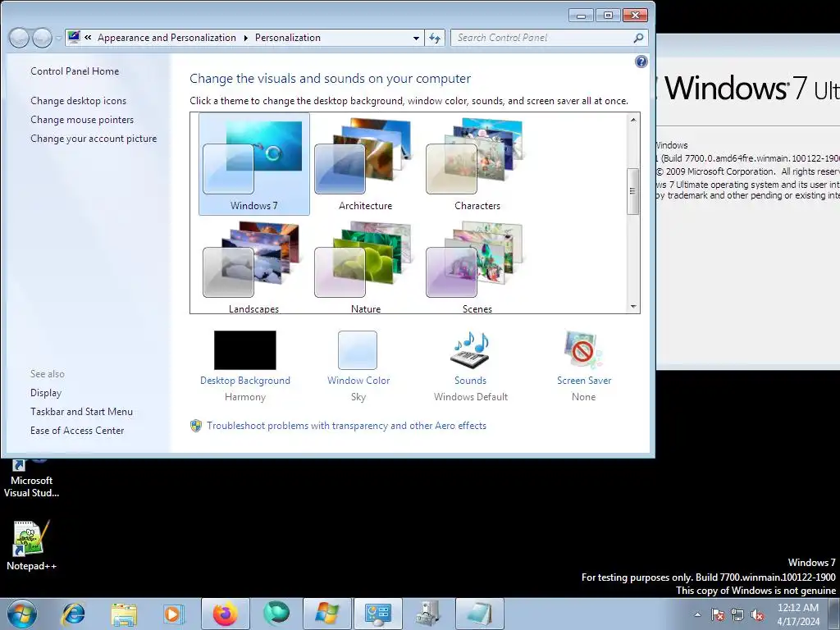Open Change mouse pointers
This screenshot has height=630, width=840.
click(x=82, y=120)
